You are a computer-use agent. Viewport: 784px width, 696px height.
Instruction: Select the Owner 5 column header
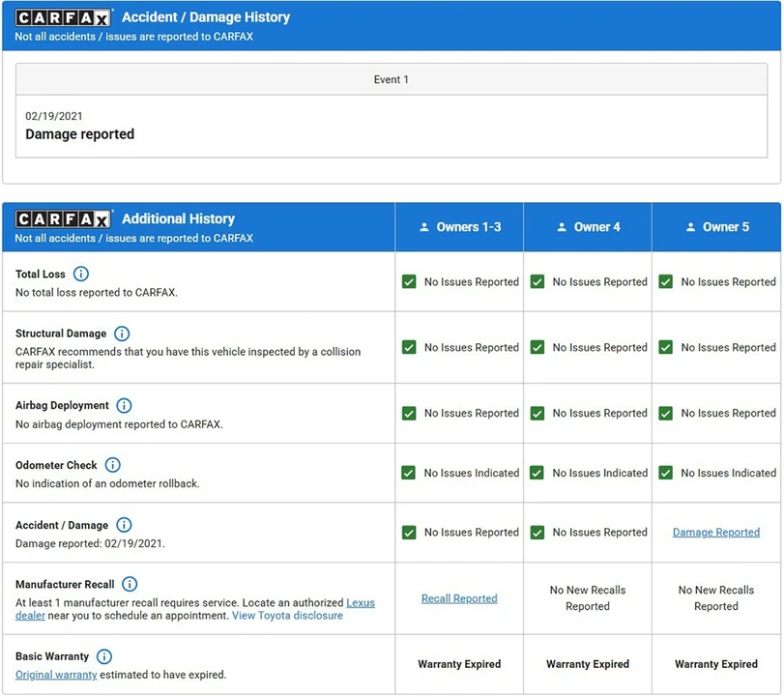pos(716,227)
